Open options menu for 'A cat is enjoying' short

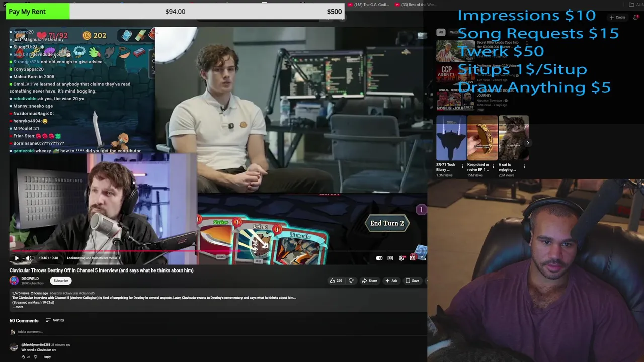[x=524, y=166]
